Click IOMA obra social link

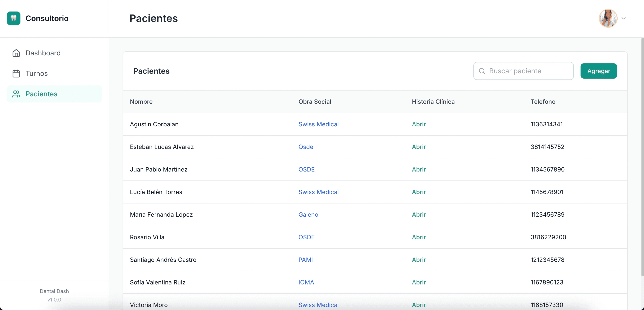pos(306,282)
